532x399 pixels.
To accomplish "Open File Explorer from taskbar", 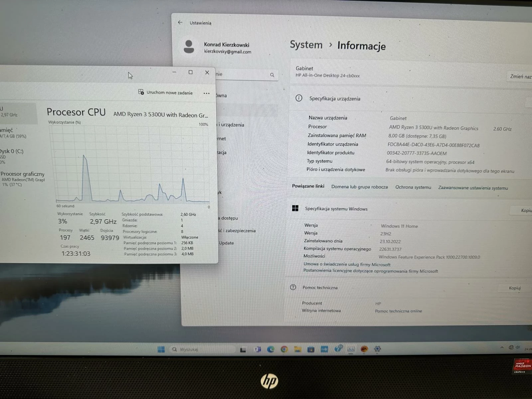I will click(x=297, y=349).
